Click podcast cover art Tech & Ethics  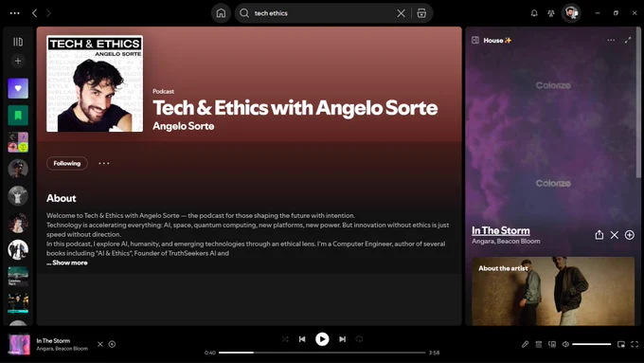click(95, 83)
